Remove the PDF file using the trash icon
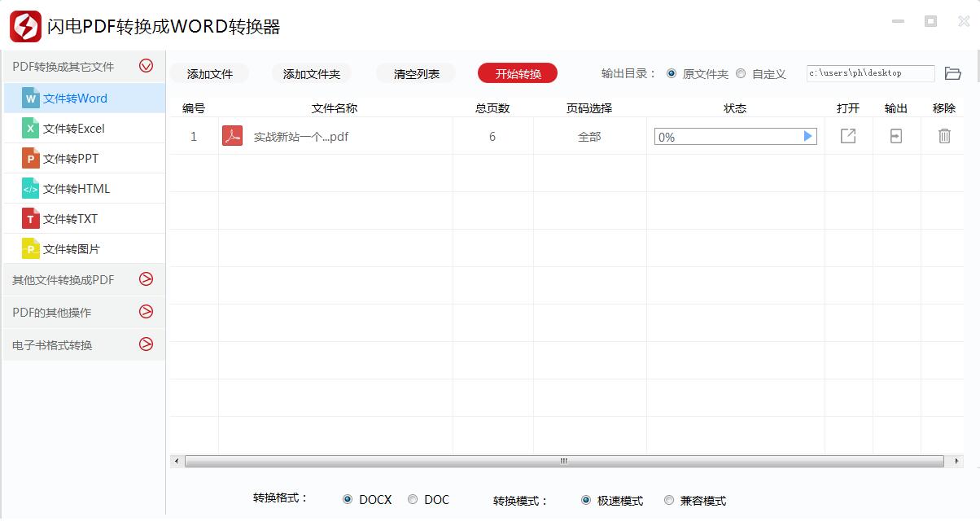 pyautogui.click(x=944, y=136)
